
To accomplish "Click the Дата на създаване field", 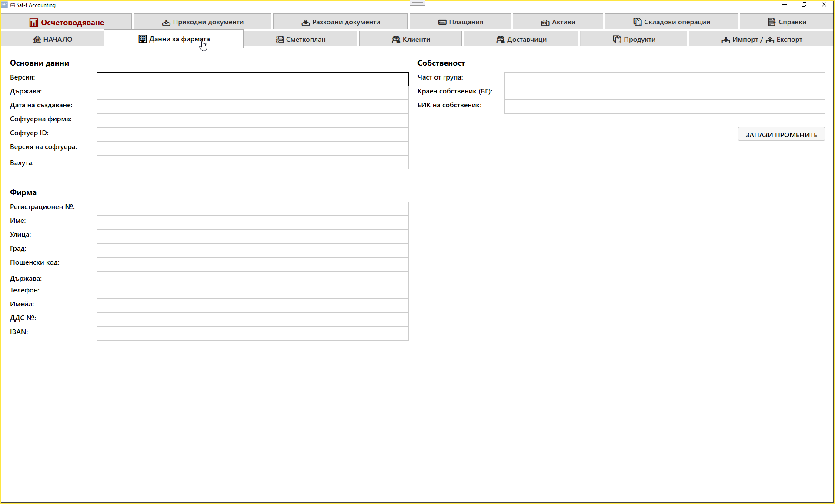I will point(253,107).
